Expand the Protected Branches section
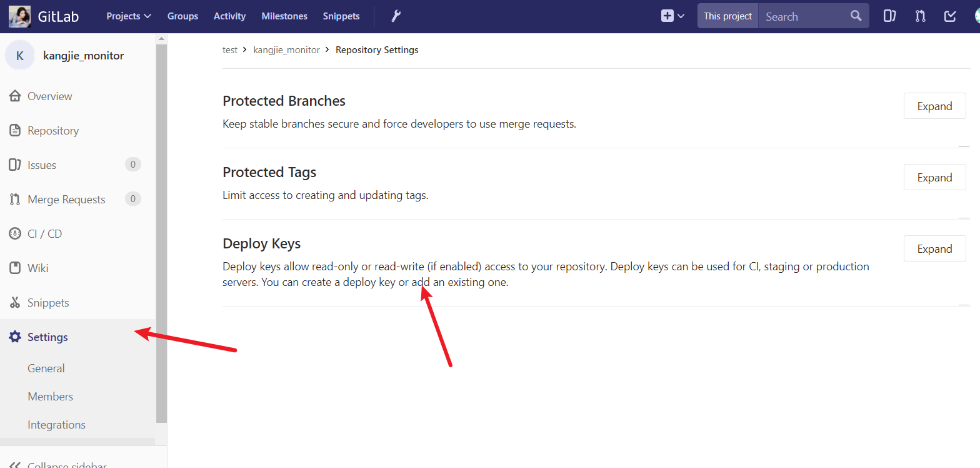The image size is (980, 468). coord(934,106)
